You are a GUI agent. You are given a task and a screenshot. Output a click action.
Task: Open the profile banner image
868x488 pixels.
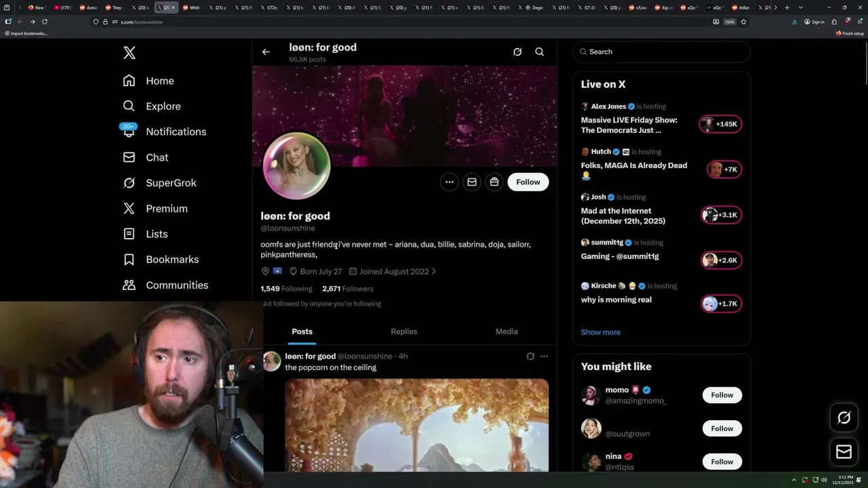405,115
